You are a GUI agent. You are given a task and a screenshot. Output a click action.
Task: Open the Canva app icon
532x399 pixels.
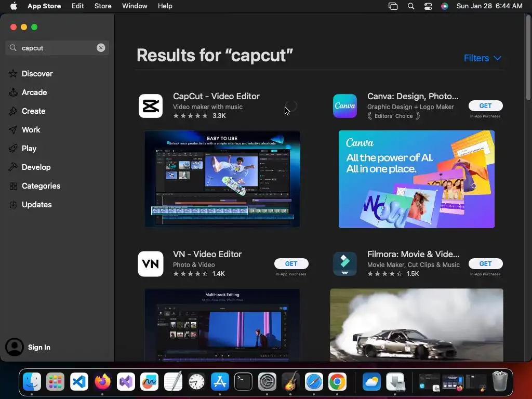345,106
